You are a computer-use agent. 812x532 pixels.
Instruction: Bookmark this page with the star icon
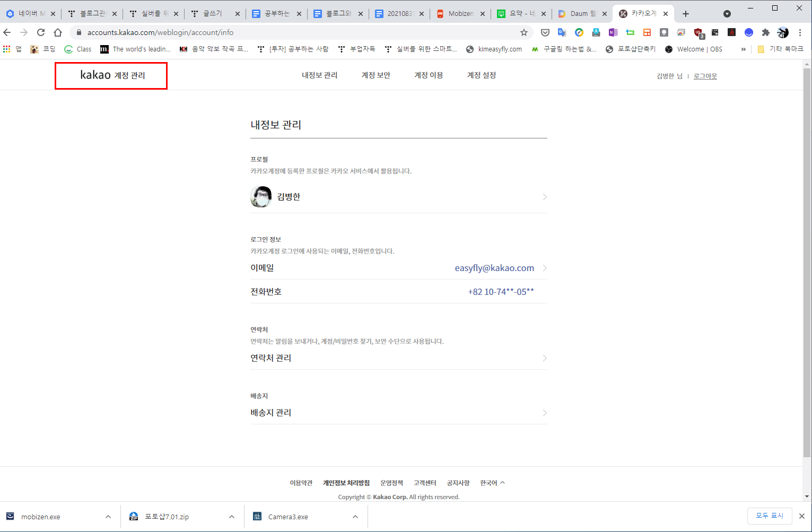click(x=524, y=32)
